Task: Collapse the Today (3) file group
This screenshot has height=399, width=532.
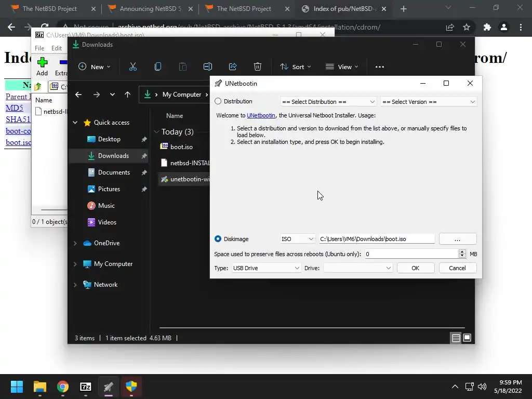Action: [156, 131]
